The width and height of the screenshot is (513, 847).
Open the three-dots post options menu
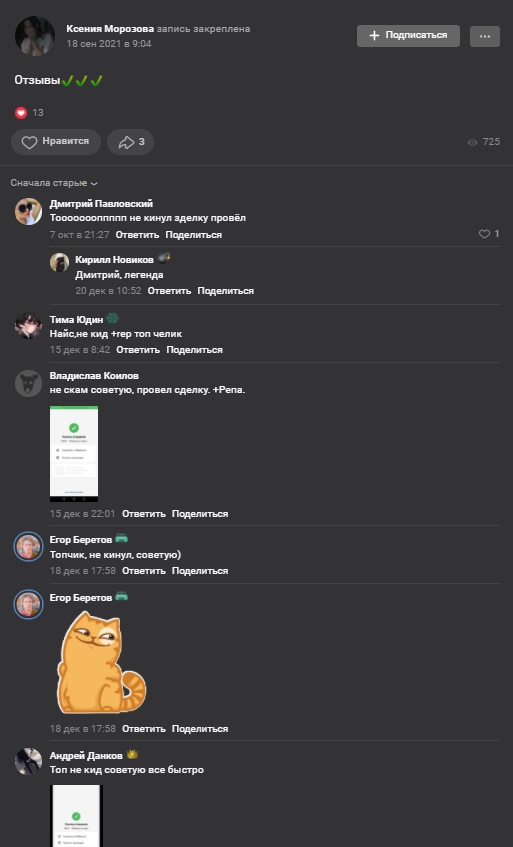(x=484, y=36)
